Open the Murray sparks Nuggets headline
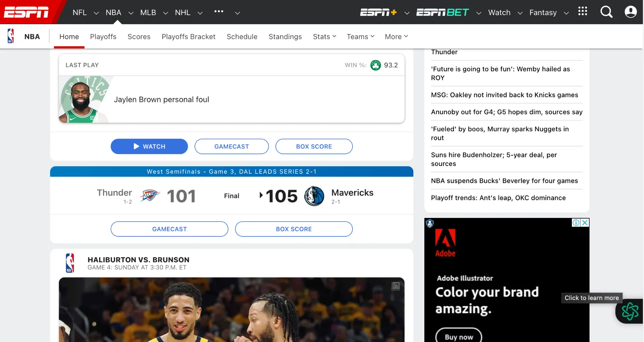Viewport: 644px width, 342px height. (500, 133)
